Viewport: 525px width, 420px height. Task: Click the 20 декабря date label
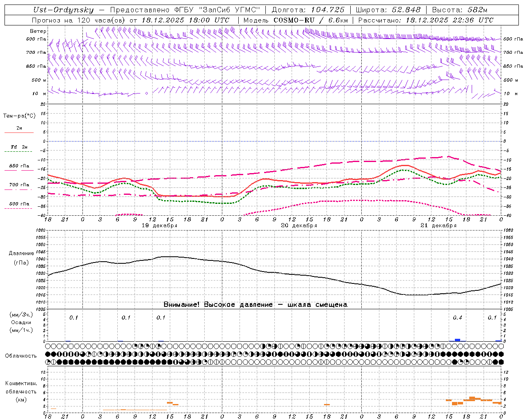pyautogui.click(x=299, y=226)
